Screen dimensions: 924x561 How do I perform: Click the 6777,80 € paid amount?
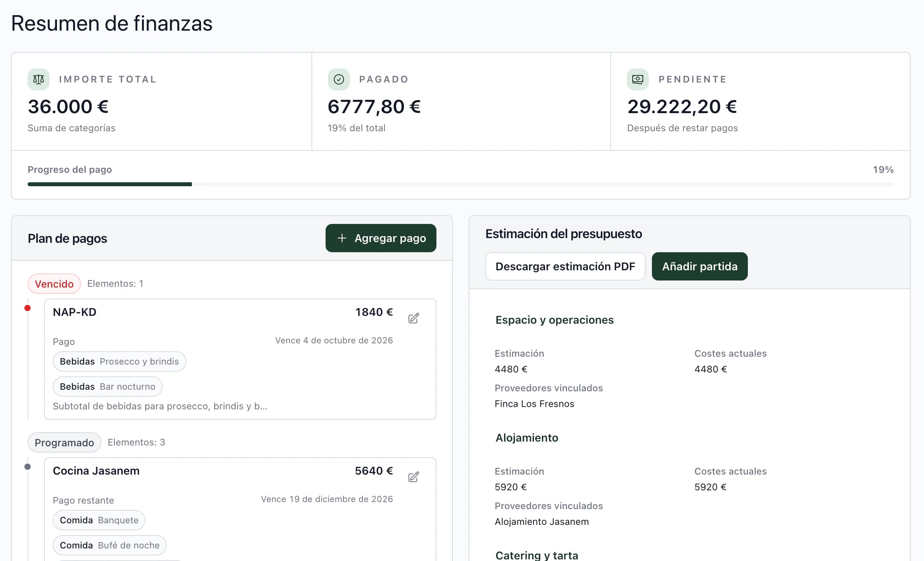(x=374, y=106)
